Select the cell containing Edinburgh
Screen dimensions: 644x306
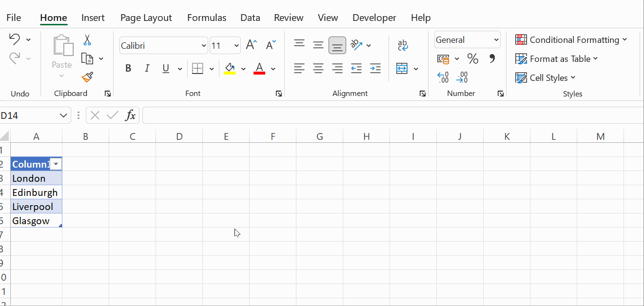pos(35,192)
